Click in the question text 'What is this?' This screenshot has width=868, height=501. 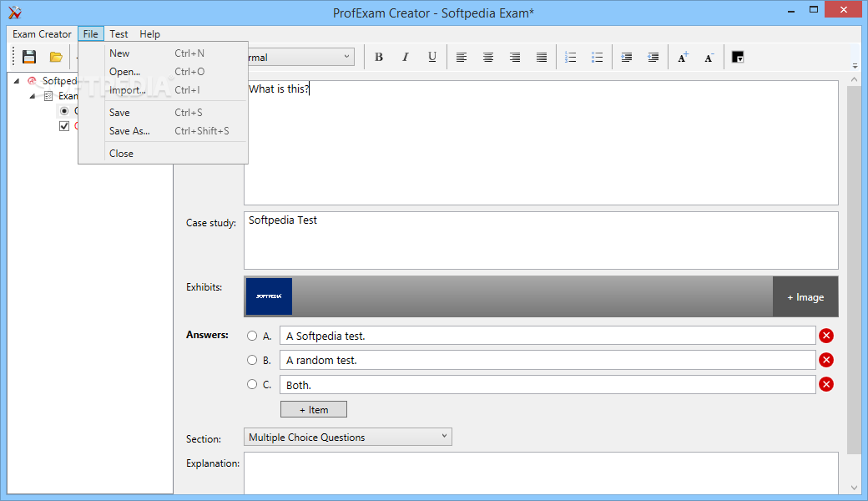279,89
